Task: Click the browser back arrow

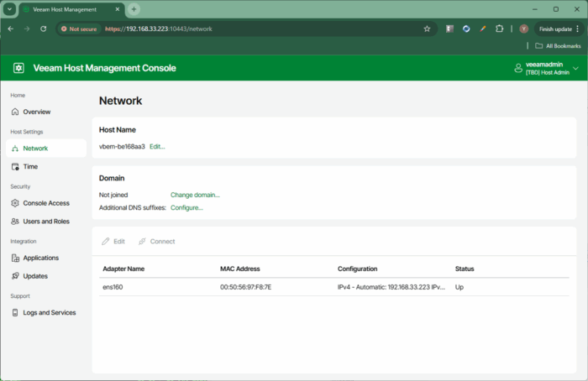Action: [x=10, y=29]
